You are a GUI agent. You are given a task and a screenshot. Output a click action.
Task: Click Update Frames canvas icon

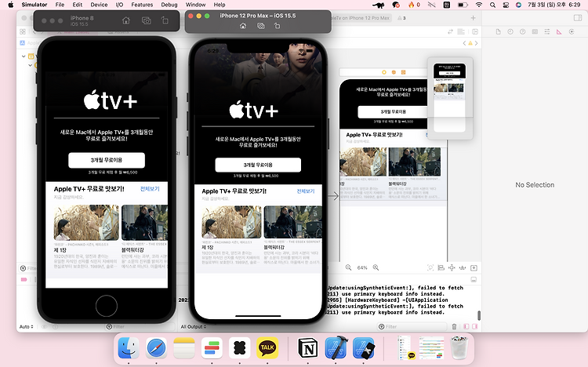point(430,267)
